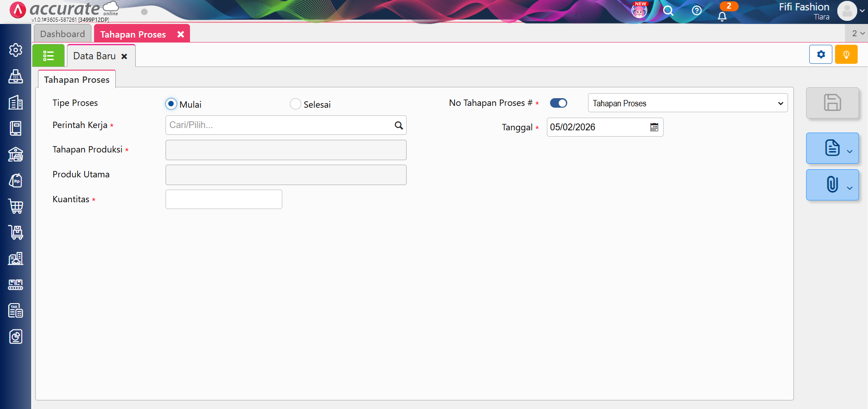Open the settings gear in left sidebar

(x=16, y=50)
